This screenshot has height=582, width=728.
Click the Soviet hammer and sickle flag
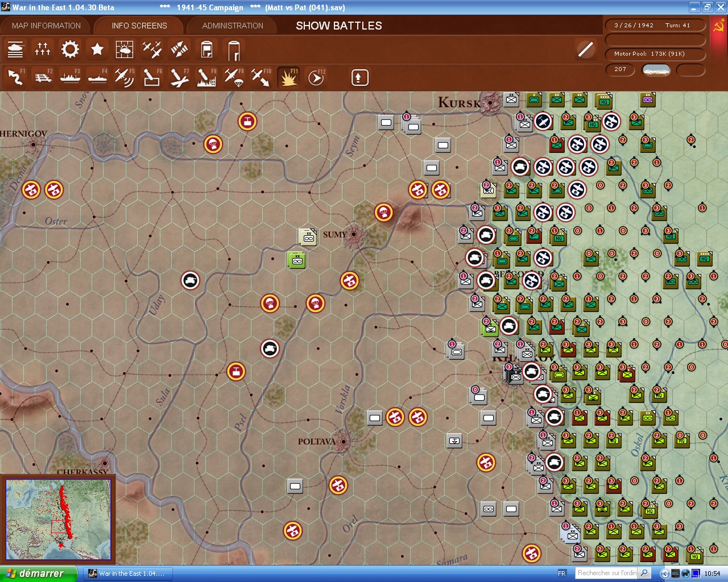[x=719, y=26]
